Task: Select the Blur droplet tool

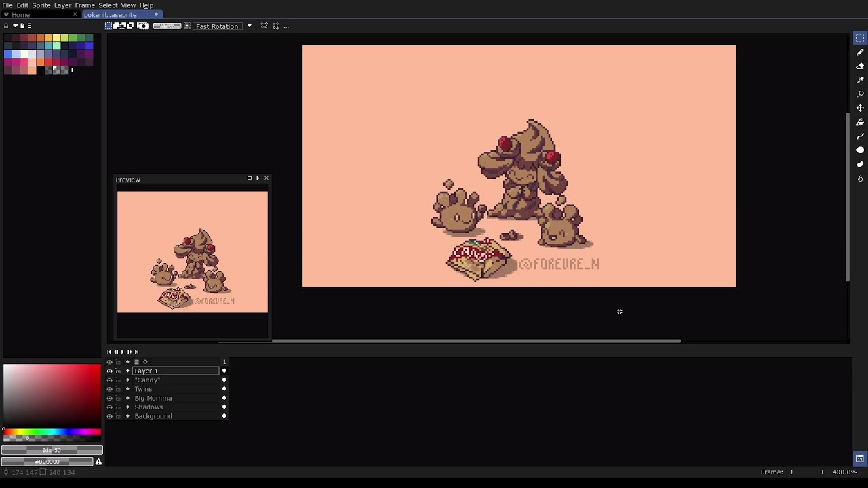Action: click(x=860, y=178)
